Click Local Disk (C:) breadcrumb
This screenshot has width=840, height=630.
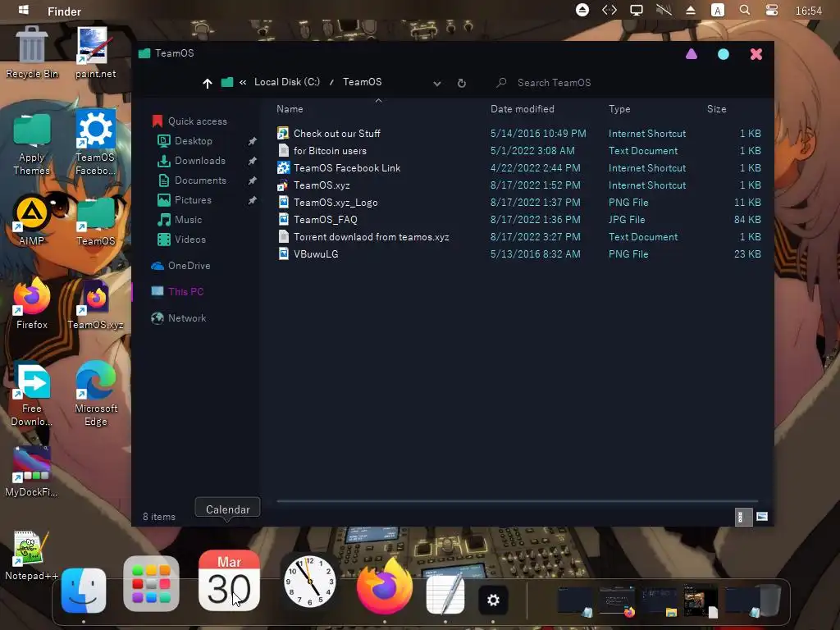click(286, 82)
